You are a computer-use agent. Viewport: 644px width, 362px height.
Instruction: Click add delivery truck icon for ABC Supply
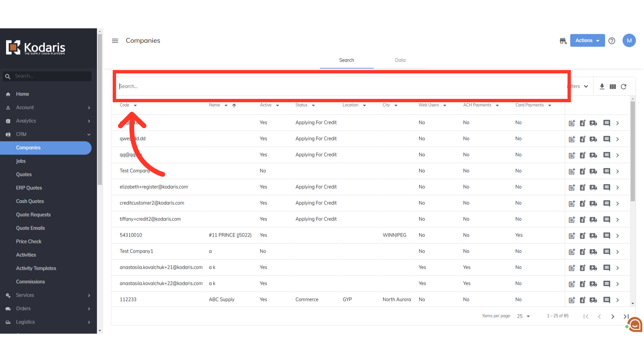click(593, 300)
